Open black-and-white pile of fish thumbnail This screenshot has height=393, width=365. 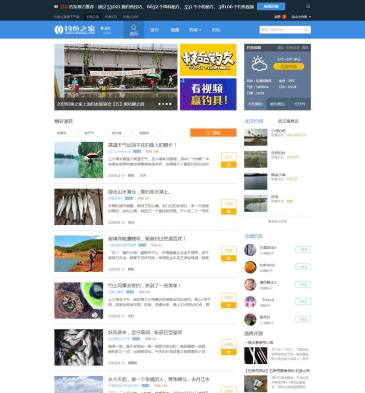79,347
